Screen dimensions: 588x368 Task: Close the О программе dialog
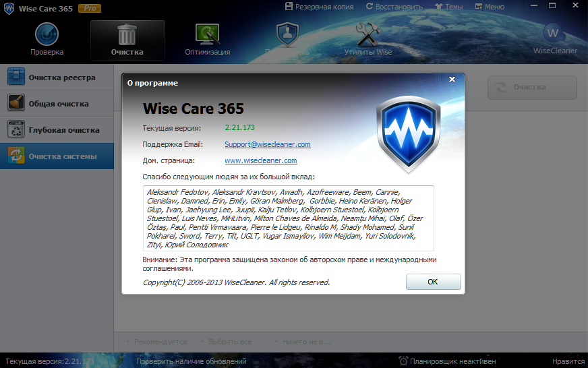[x=452, y=79]
